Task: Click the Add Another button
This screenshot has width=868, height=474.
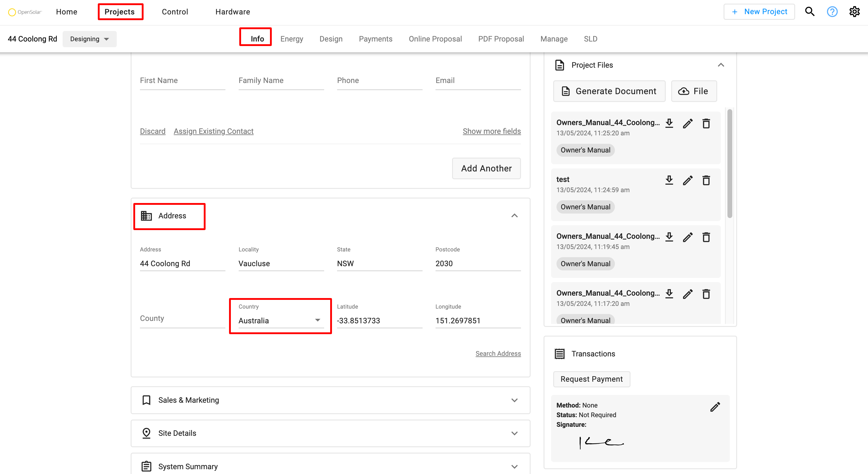Action: coord(486,168)
